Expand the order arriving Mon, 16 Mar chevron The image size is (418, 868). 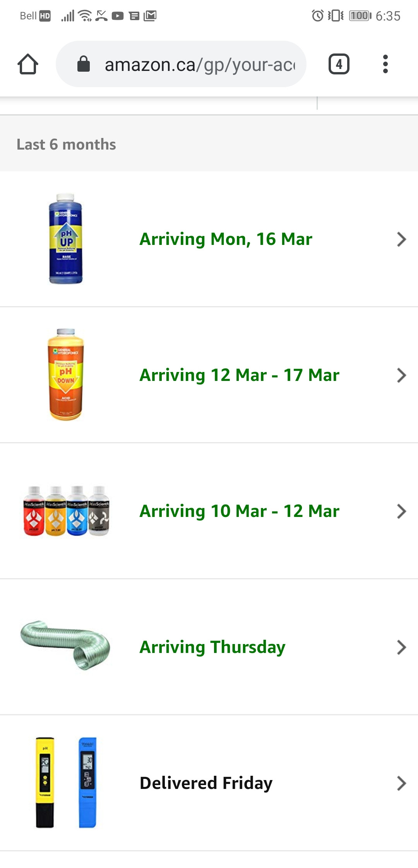[401, 239]
